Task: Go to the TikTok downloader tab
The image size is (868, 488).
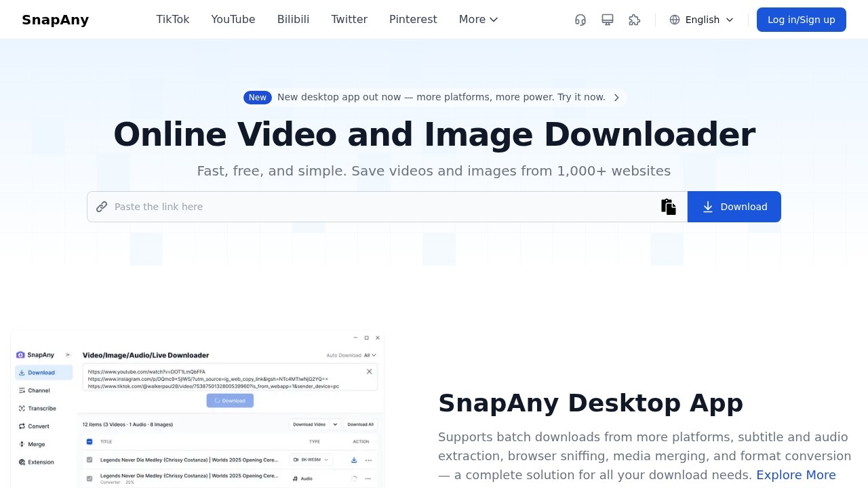Action: tap(173, 20)
